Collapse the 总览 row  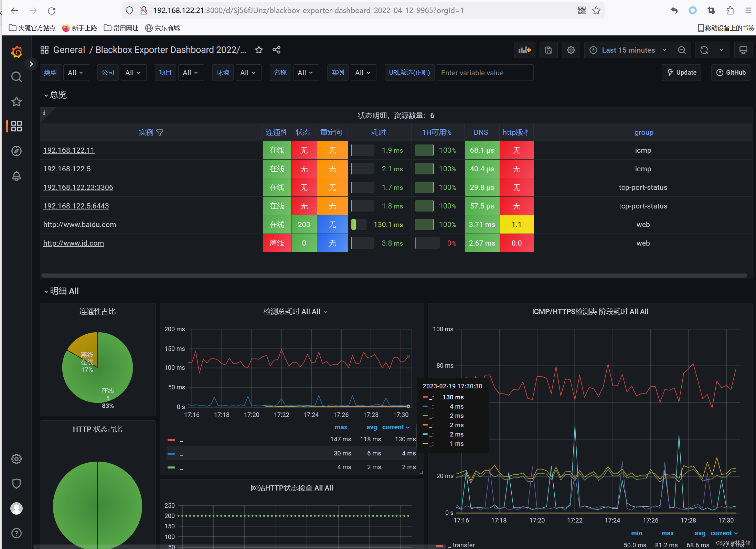click(55, 95)
